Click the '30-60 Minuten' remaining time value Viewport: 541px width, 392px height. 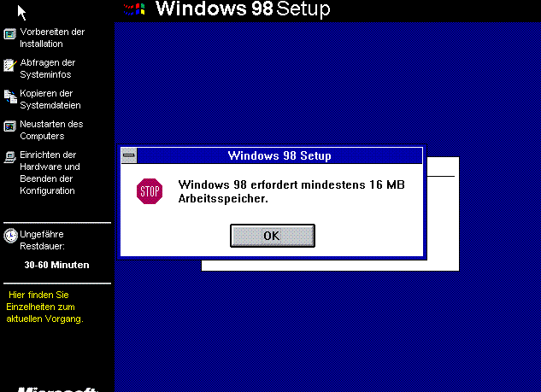57,265
